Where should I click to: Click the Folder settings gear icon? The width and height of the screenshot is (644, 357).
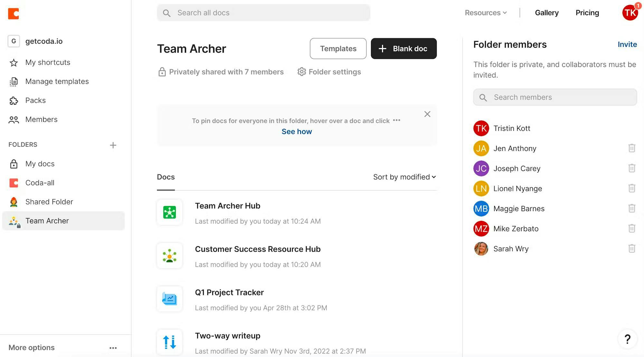(302, 72)
